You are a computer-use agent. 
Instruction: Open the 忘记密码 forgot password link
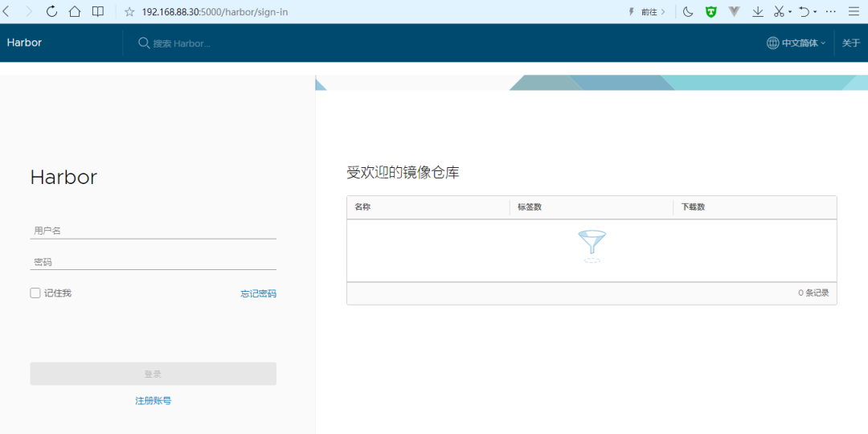pos(258,293)
